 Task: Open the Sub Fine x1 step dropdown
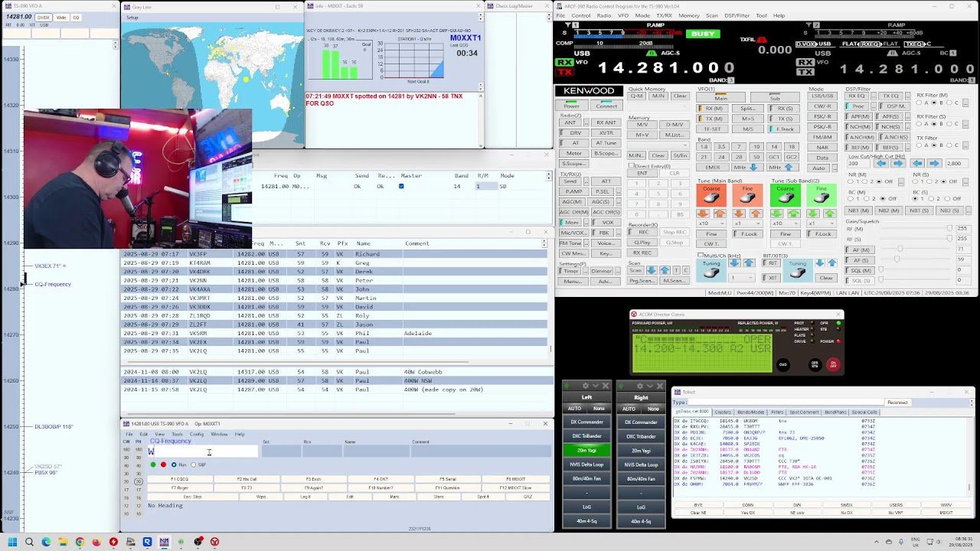(822, 223)
